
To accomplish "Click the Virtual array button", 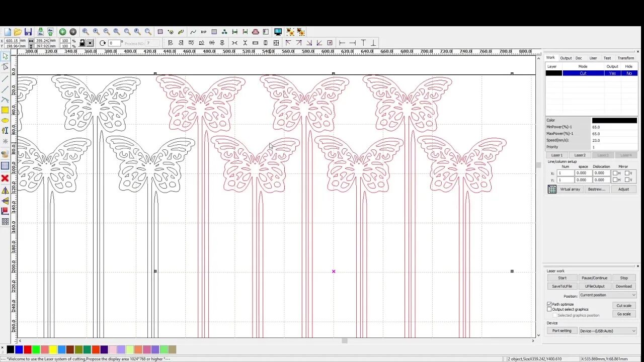I will (570, 189).
